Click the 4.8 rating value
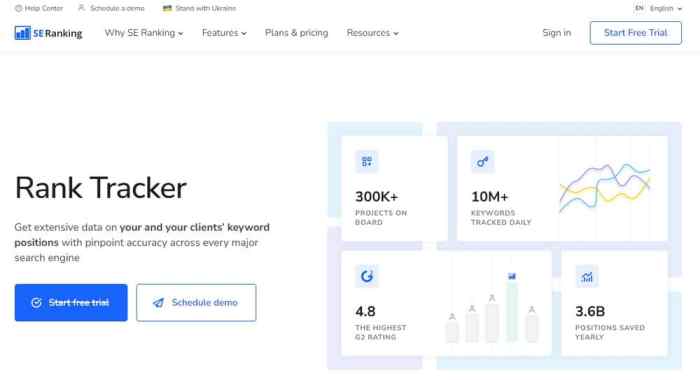Image resolution: width=700 pixels, height=380 pixels. click(365, 311)
